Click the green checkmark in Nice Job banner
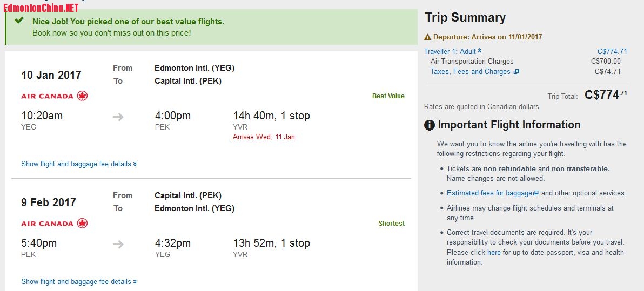This screenshot has height=291, width=644. point(19,21)
